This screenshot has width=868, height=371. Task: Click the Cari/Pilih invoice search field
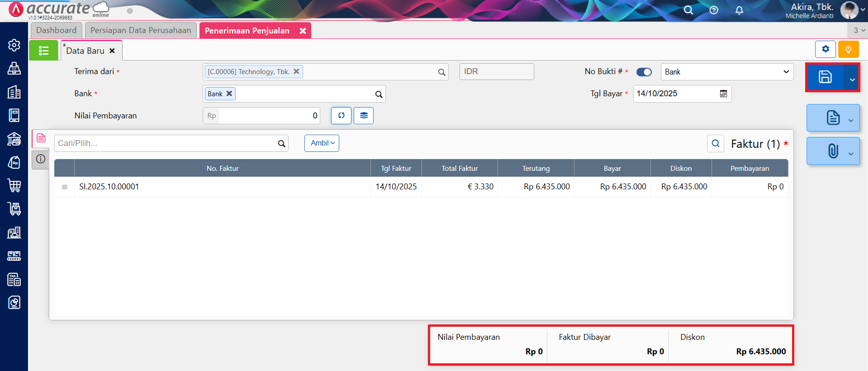(166, 143)
